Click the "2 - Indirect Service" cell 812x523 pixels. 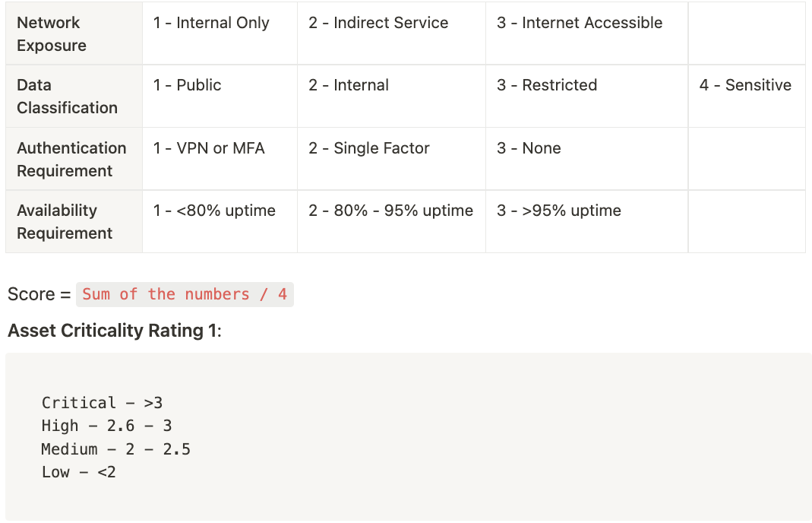coord(378,23)
